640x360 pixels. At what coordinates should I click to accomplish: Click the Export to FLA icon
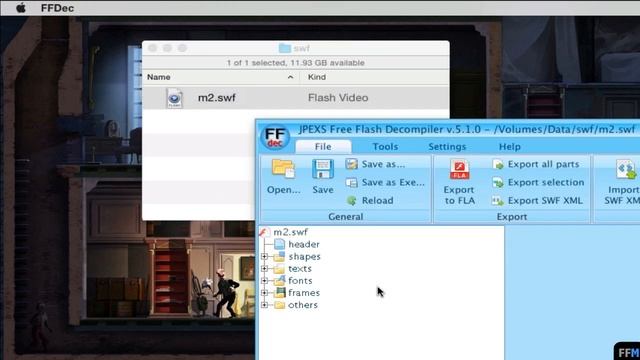point(459,169)
